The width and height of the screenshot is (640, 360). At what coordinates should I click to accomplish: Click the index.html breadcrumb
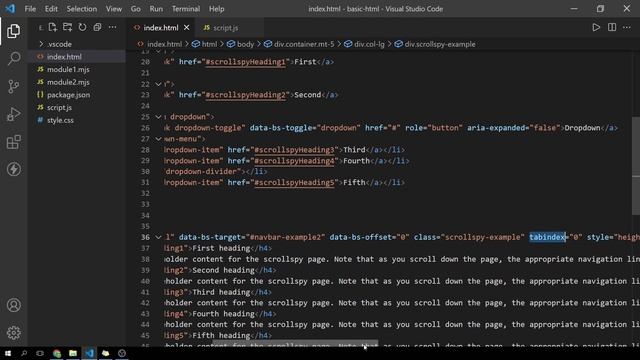click(x=164, y=44)
